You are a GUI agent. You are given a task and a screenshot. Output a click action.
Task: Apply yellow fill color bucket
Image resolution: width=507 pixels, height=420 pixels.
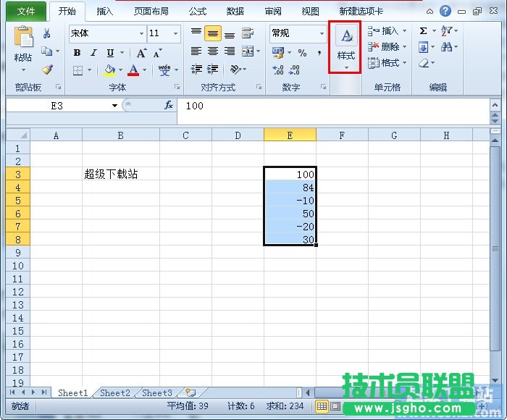(109, 70)
